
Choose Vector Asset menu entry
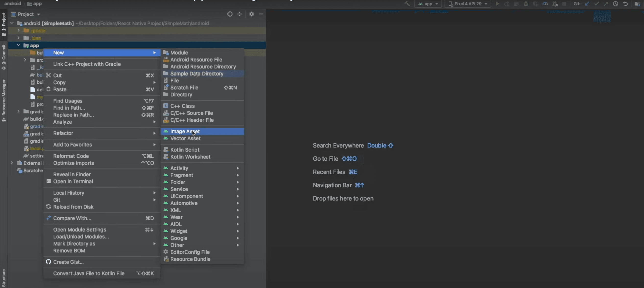(185, 139)
